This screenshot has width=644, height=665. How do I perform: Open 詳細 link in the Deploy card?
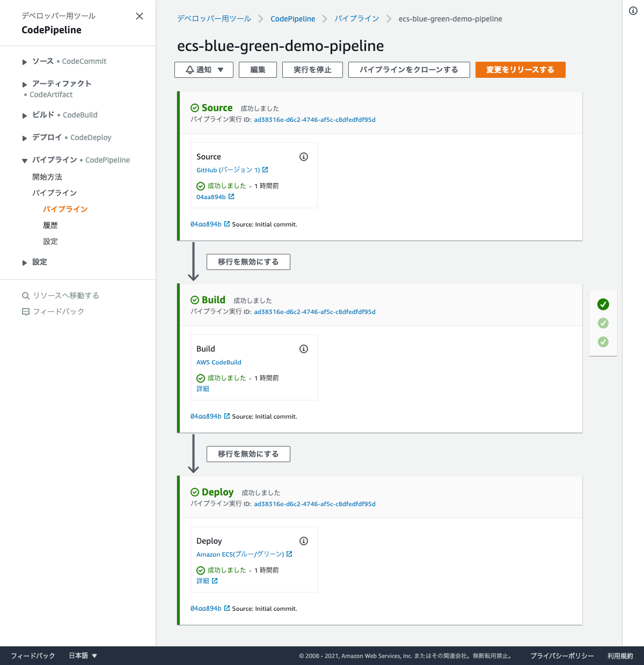point(203,581)
